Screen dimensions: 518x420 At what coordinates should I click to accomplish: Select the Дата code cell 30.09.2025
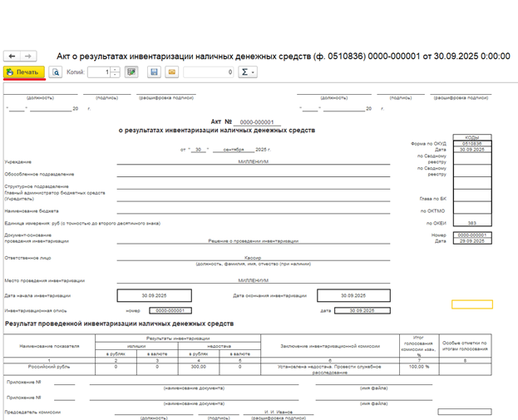point(472,150)
